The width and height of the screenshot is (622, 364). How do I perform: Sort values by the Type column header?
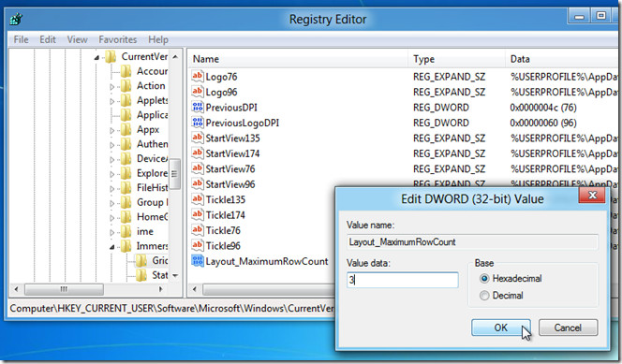point(456,59)
